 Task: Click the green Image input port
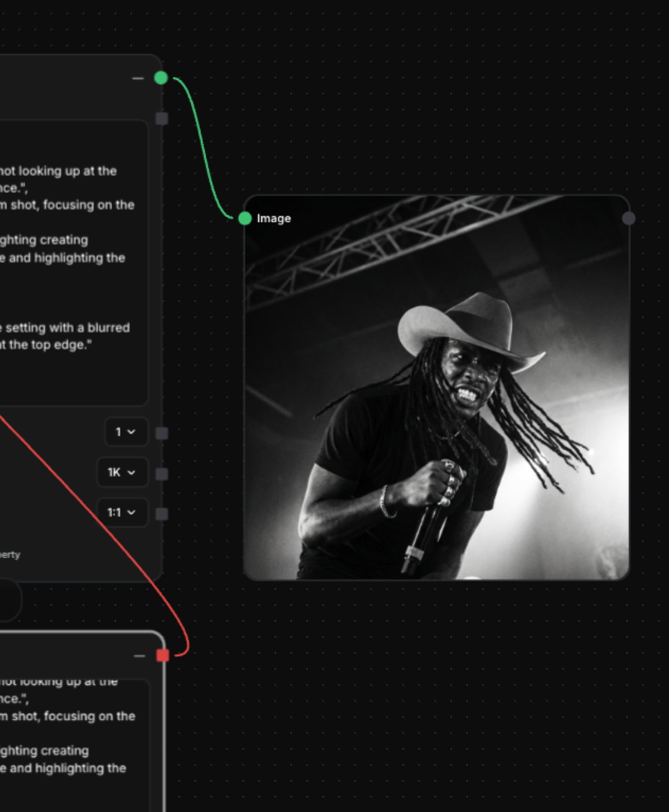click(x=245, y=218)
